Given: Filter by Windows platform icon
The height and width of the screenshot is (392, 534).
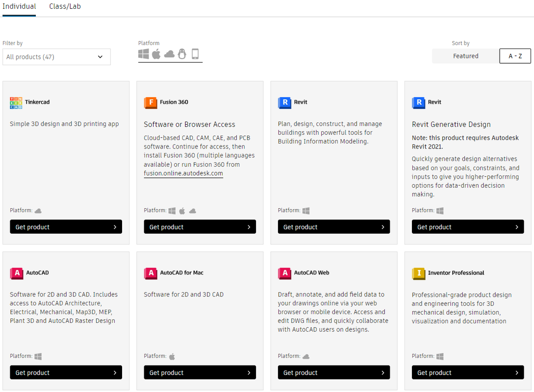Looking at the screenshot, I should pyautogui.click(x=143, y=54).
